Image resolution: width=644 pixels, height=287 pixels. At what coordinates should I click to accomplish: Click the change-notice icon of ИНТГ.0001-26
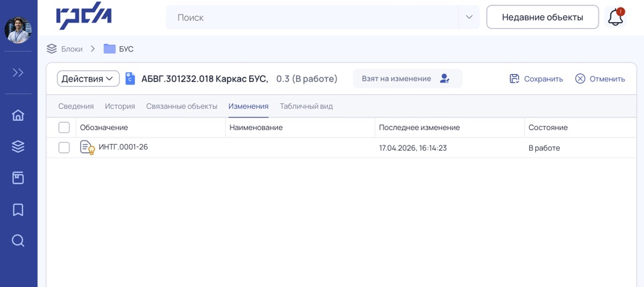pyautogui.click(x=87, y=148)
